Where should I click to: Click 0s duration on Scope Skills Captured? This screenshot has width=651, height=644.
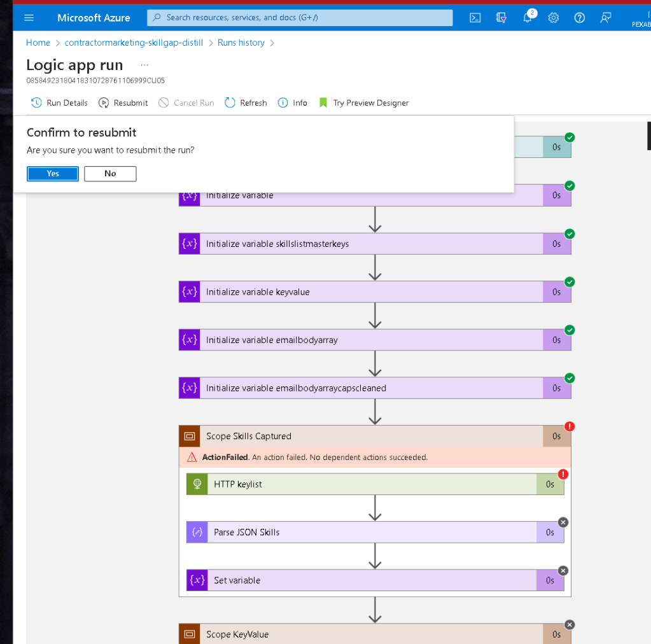557,436
